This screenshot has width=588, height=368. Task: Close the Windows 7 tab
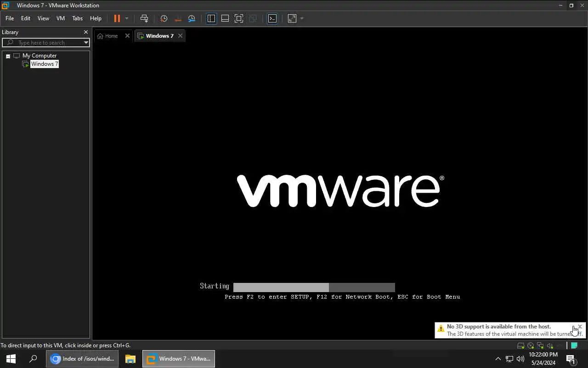click(180, 36)
